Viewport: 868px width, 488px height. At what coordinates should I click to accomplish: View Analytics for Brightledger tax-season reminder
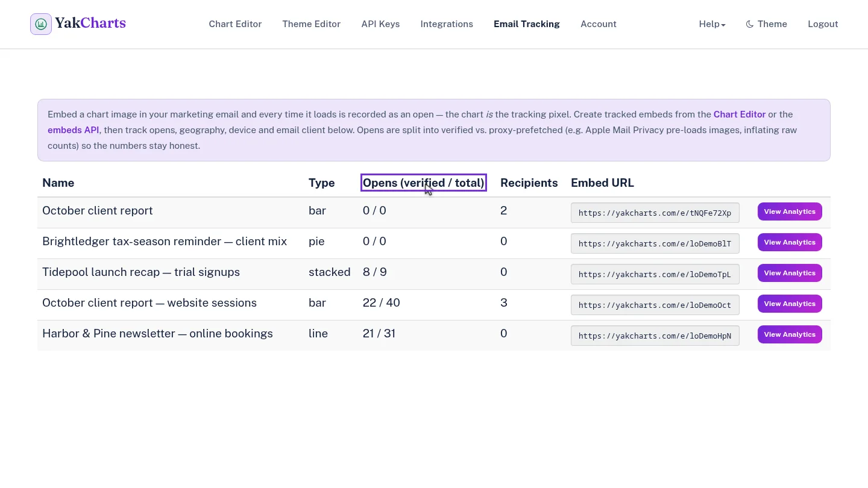790,242
